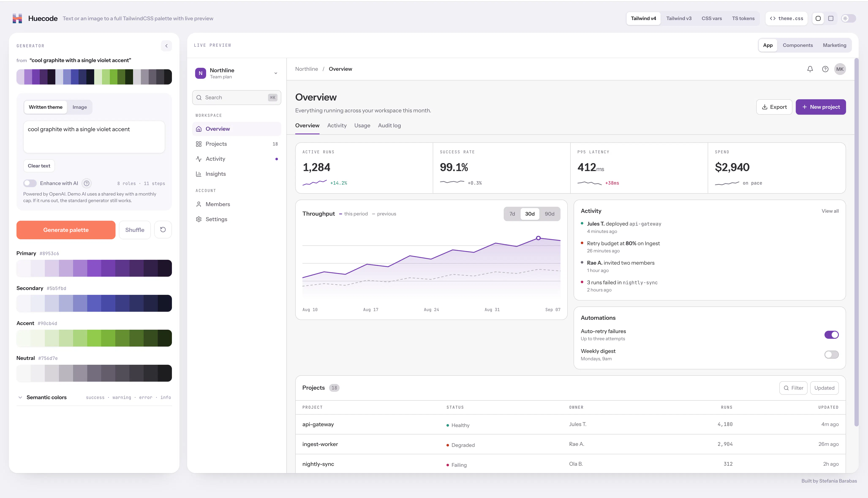Toggle the light/dark theme switch

pos(849,18)
